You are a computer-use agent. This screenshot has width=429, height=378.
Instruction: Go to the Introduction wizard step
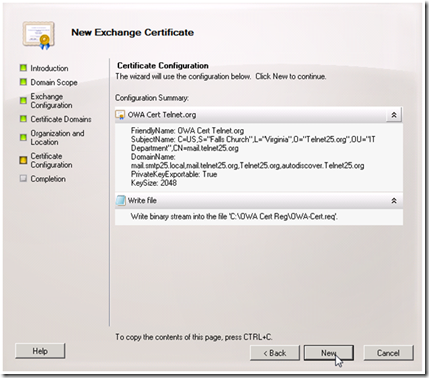click(49, 68)
